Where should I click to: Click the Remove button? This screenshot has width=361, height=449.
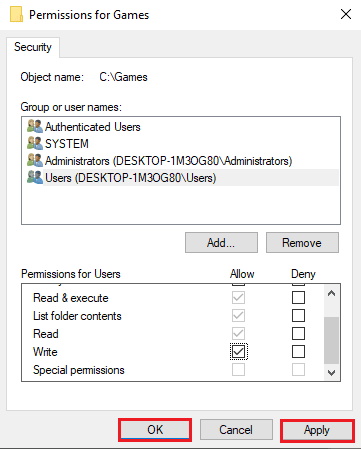302,243
